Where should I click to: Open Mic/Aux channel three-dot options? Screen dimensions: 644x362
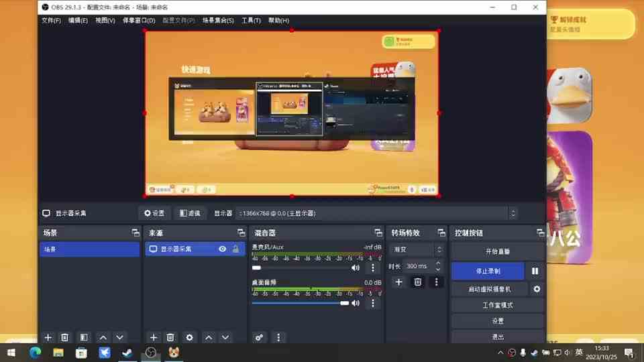372,268
